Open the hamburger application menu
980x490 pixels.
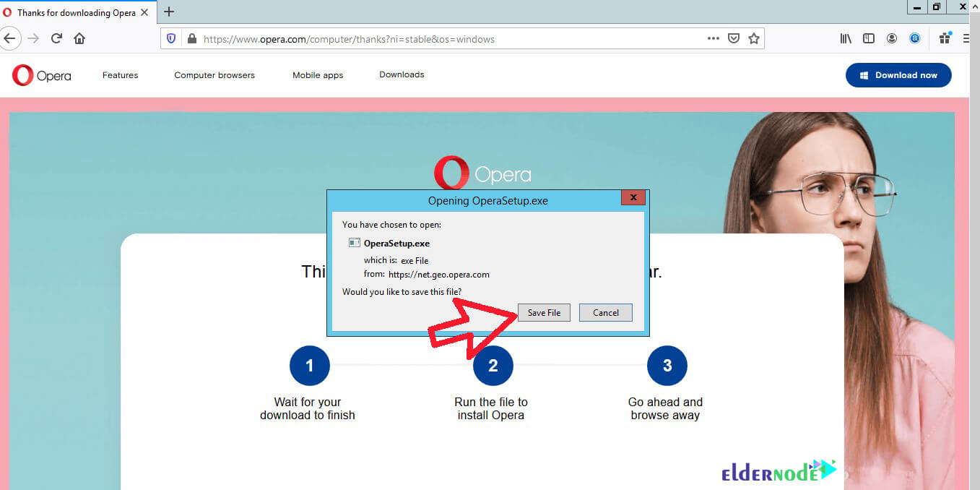pyautogui.click(x=968, y=38)
